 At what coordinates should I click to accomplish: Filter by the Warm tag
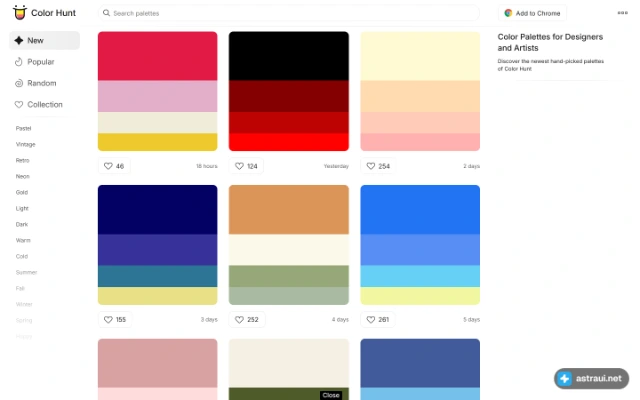(23, 240)
